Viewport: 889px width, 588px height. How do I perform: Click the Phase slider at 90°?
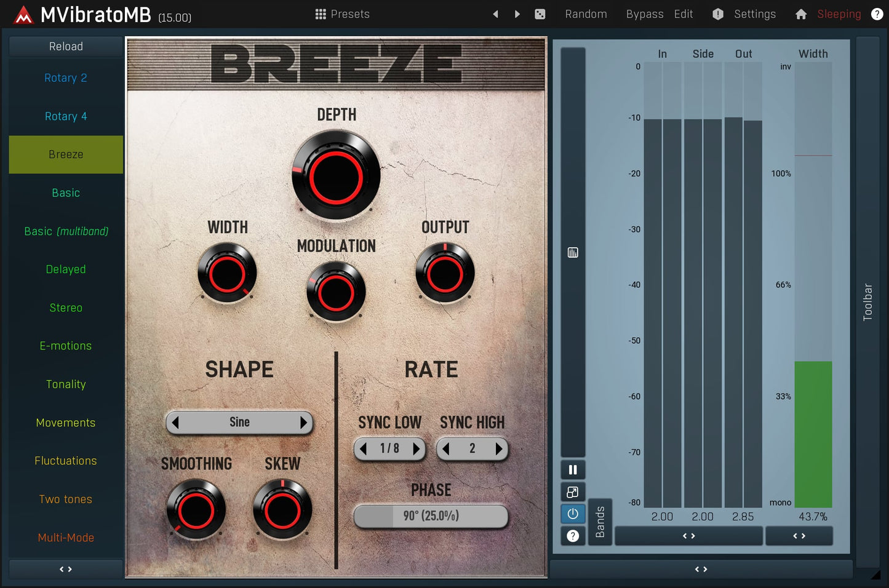[x=431, y=516]
